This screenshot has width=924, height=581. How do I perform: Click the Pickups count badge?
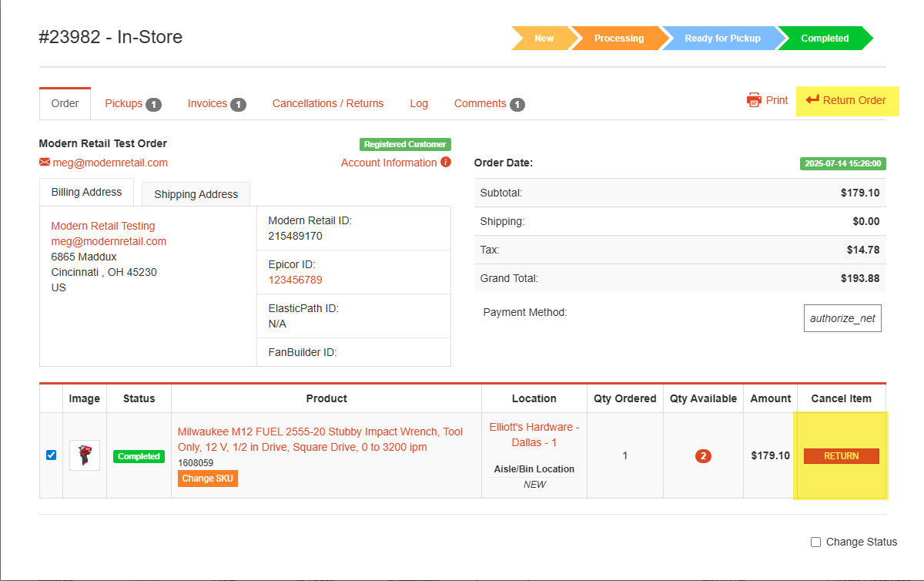(153, 104)
